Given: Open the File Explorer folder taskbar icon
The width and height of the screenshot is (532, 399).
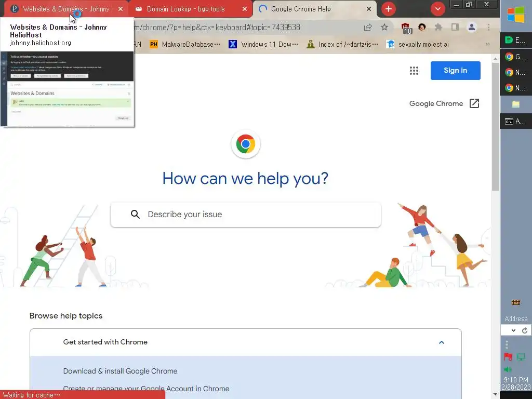Looking at the screenshot, I should 516,104.
